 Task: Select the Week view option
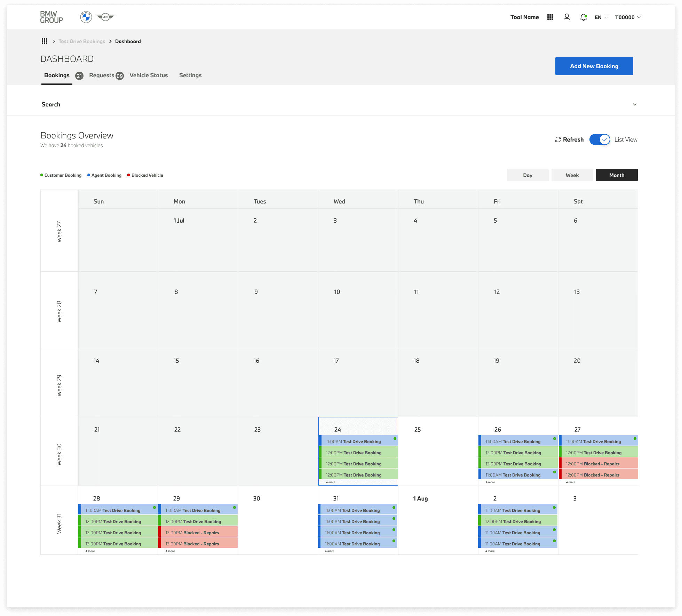(x=572, y=175)
